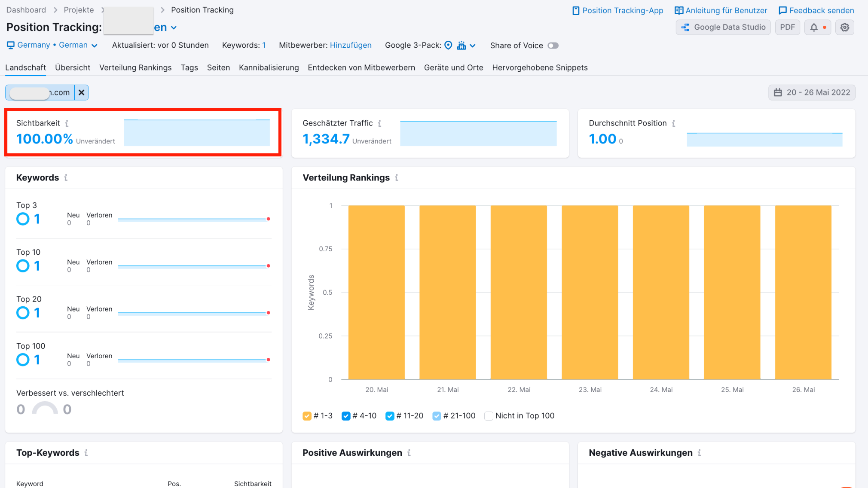Click the info icon next to Sichtbarkeit

point(67,123)
